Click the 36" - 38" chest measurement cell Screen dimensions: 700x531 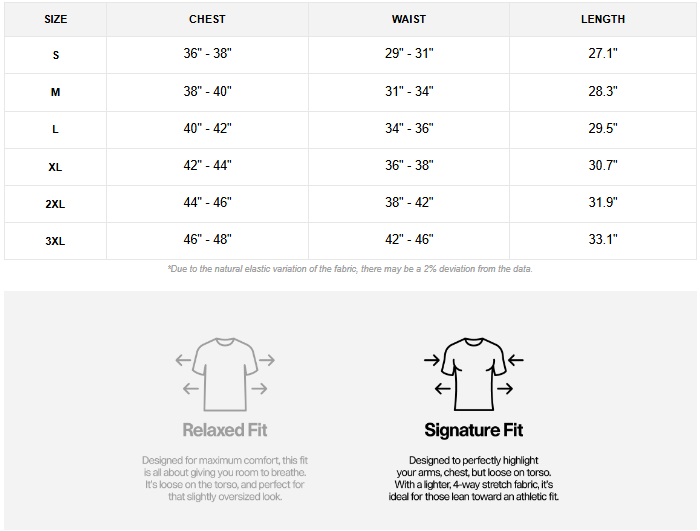click(x=207, y=54)
